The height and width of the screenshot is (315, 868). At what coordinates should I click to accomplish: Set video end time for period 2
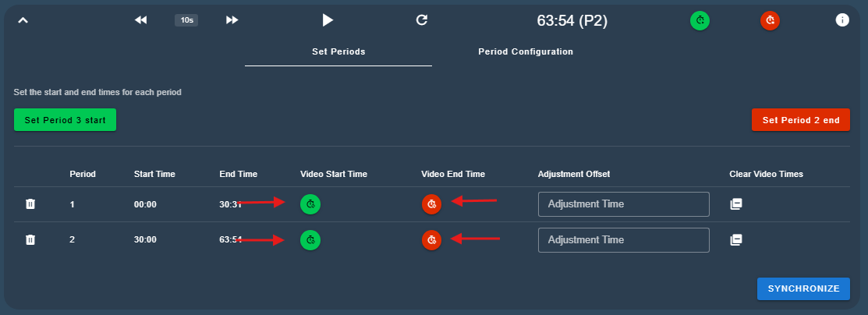tap(432, 239)
